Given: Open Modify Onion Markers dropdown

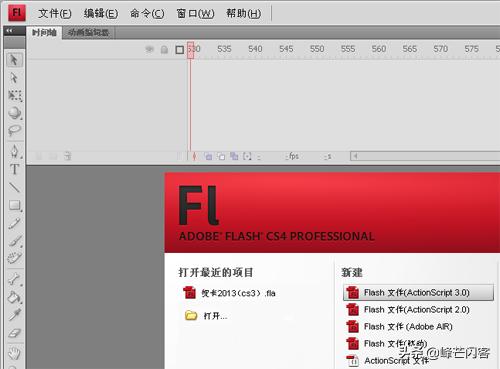Looking at the screenshot, I should pos(247,156).
